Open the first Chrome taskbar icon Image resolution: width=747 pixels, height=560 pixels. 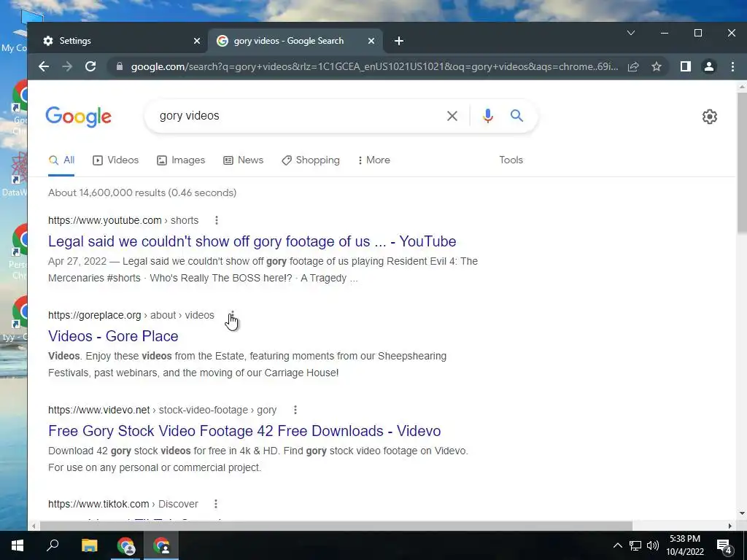tap(125, 545)
